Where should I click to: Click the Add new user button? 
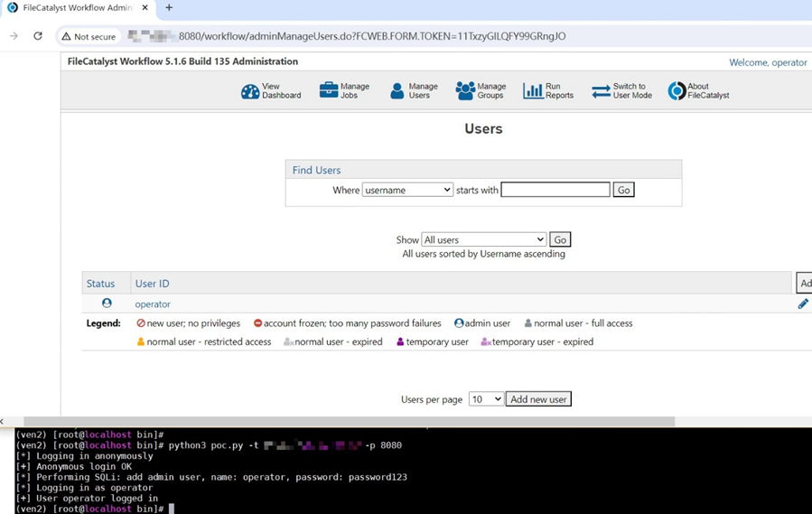[x=538, y=399]
